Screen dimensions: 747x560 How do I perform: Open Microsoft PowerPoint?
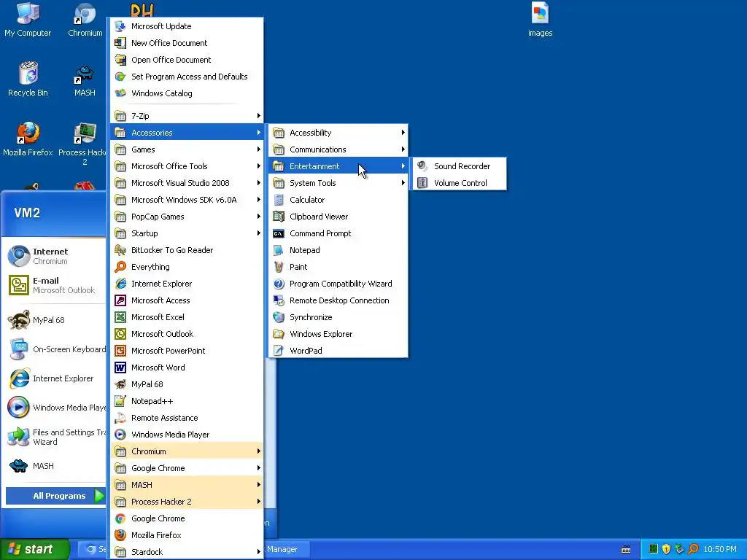[x=187, y=351]
